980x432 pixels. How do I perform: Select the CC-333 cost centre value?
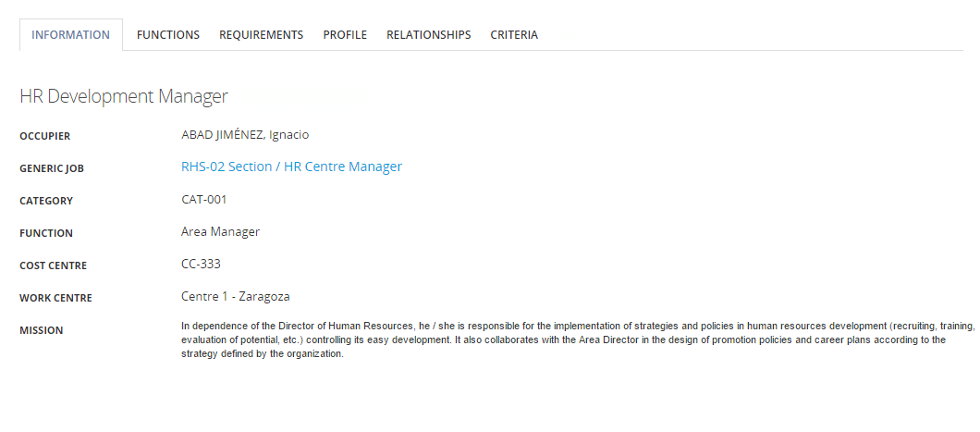tap(201, 265)
